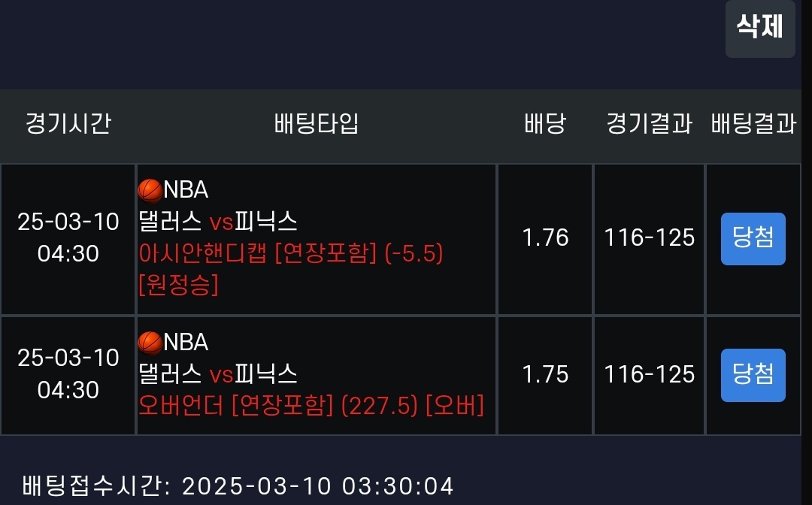Click the 배팅접수시간 timestamp text
The image size is (812, 505).
click(x=238, y=485)
